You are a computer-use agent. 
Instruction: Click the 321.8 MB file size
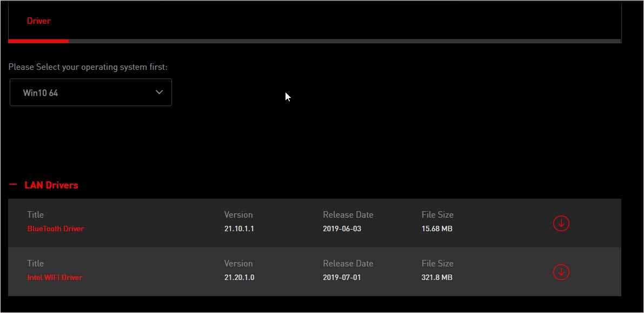click(437, 277)
